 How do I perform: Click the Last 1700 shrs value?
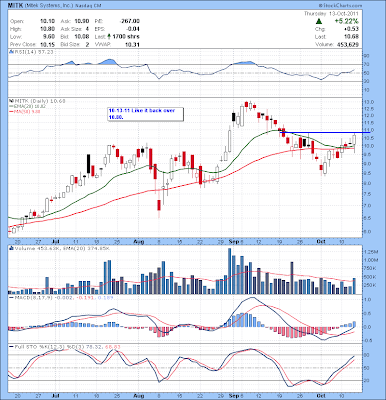pyautogui.click(x=126, y=37)
